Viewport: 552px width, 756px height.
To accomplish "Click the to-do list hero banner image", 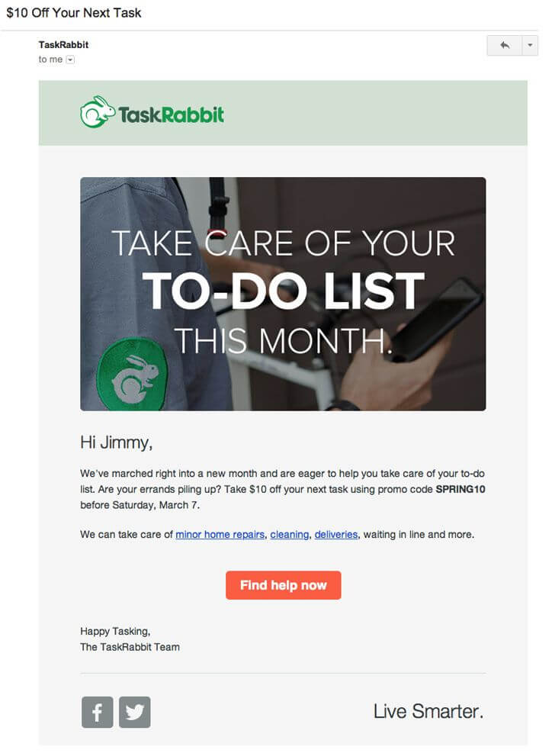I will coord(283,294).
